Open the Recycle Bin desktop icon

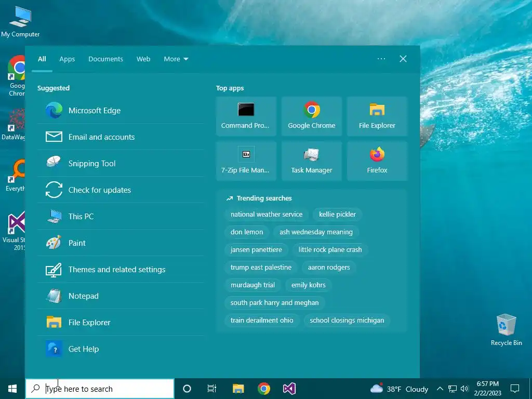coord(506,330)
